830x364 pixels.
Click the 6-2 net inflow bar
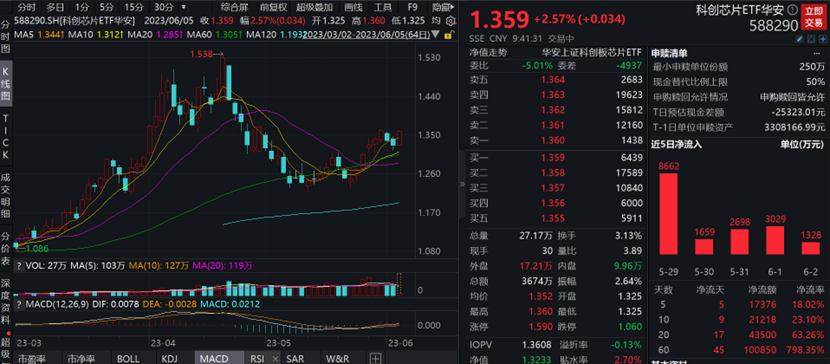(x=810, y=248)
